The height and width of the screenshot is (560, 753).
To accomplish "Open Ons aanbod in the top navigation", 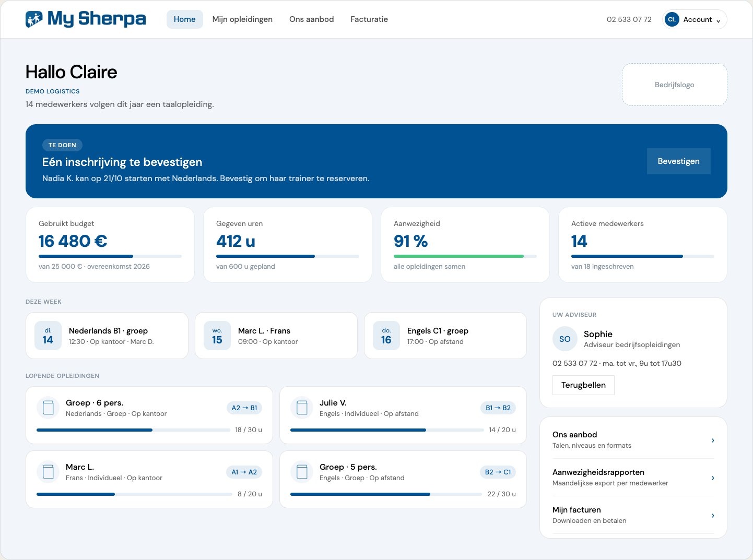I will (311, 19).
